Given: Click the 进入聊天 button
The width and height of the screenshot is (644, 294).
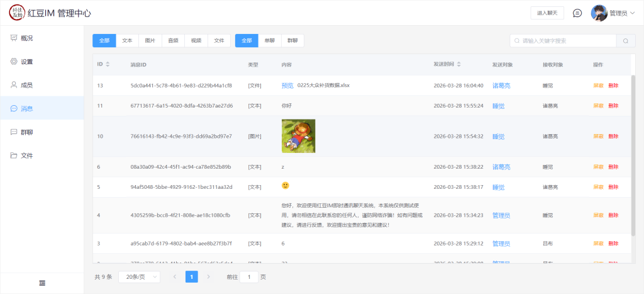Looking at the screenshot, I should tap(547, 13).
